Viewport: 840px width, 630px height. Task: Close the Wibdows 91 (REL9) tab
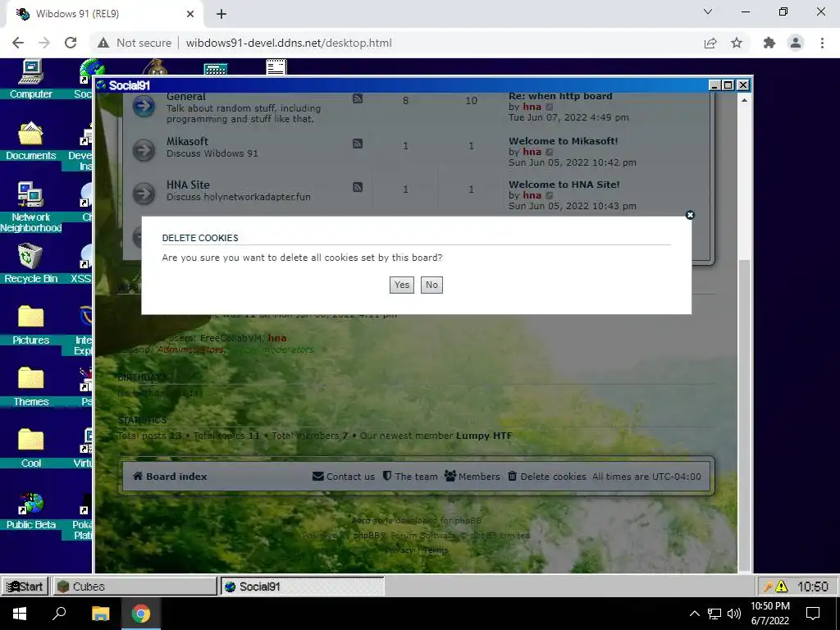coord(190,14)
